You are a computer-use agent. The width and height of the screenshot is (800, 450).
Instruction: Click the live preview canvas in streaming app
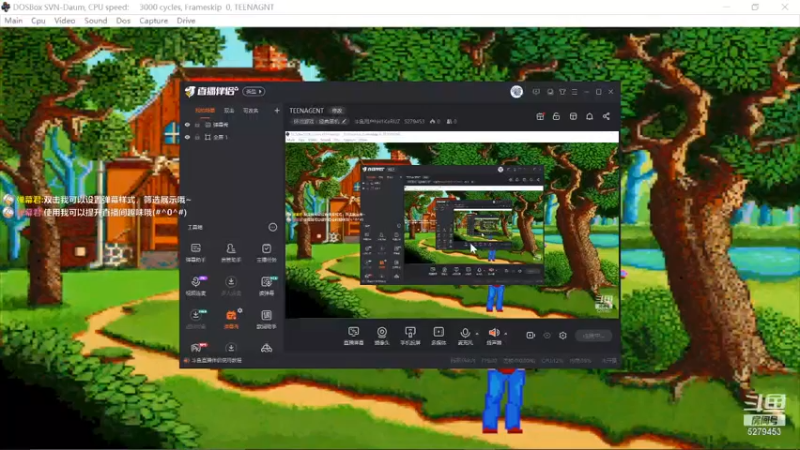point(452,225)
